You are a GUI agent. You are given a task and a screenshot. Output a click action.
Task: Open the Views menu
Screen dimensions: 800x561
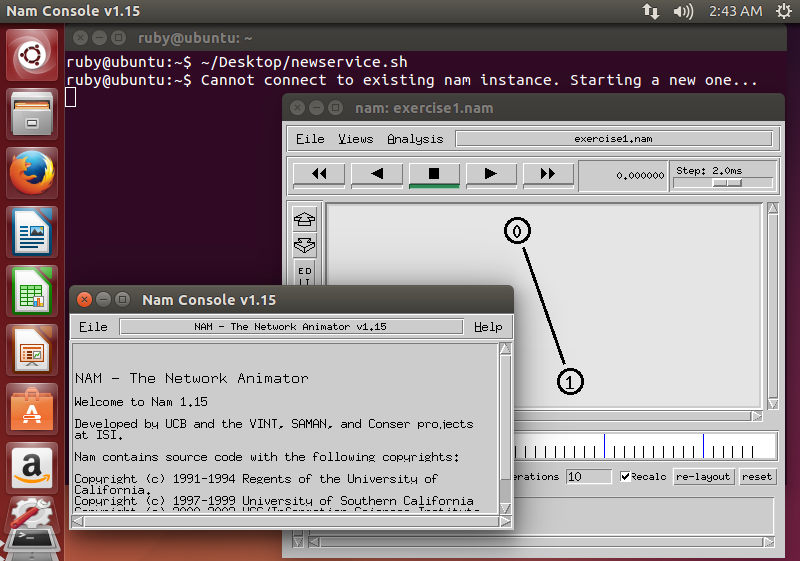(x=356, y=139)
